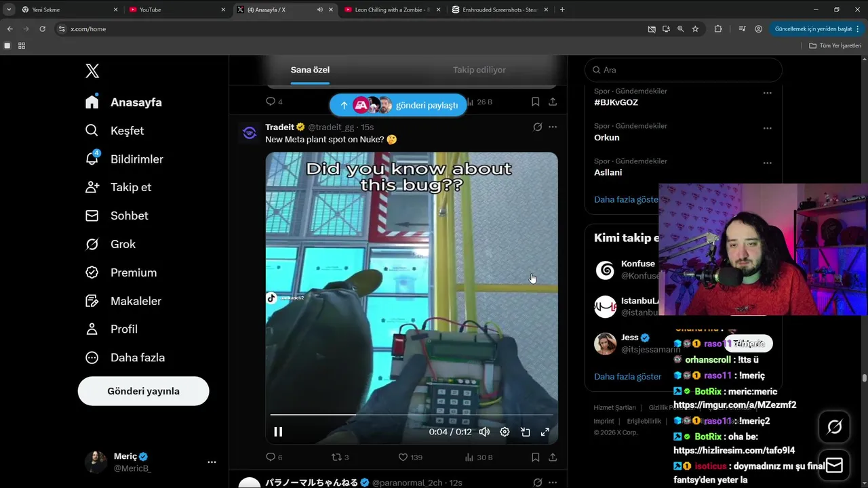The width and height of the screenshot is (868, 488).
Task: Switch to Leon Chilling with a Zombie tab
Action: tap(391, 9)
